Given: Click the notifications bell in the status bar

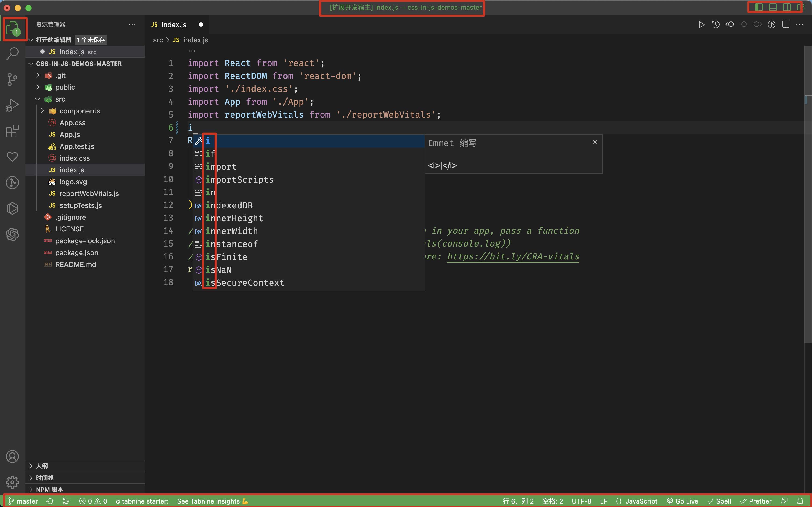Looking at the screenshot, I should point(800,501).
